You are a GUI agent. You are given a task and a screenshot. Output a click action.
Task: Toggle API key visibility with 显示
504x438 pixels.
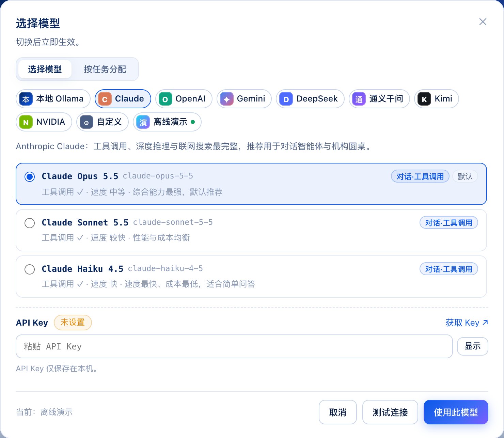(473, 346)
